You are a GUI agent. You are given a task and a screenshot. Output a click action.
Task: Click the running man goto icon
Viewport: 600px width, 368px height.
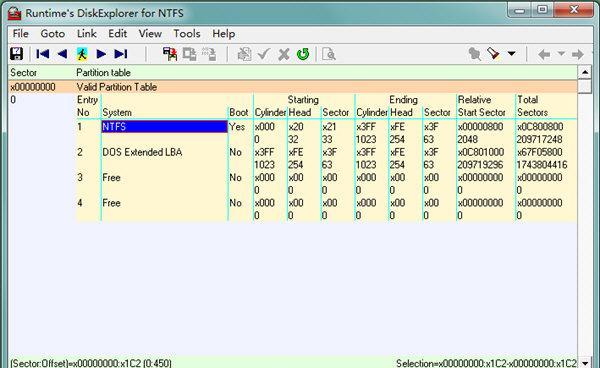pyautogui.click(x=82, y=54)
